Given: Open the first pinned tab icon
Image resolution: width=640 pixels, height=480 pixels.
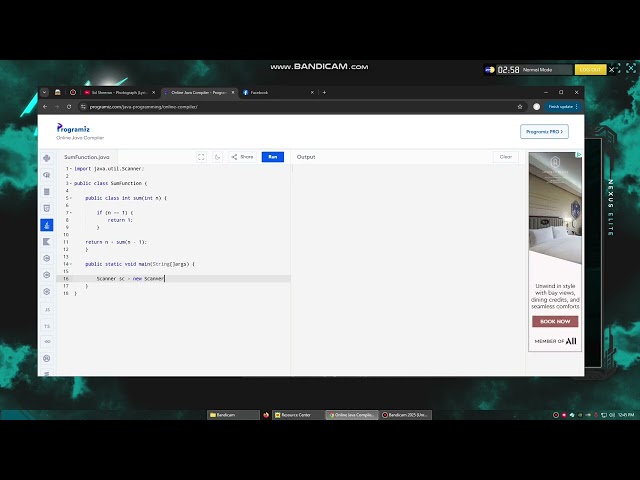Looking at the screenshot, I should point(58,93).
